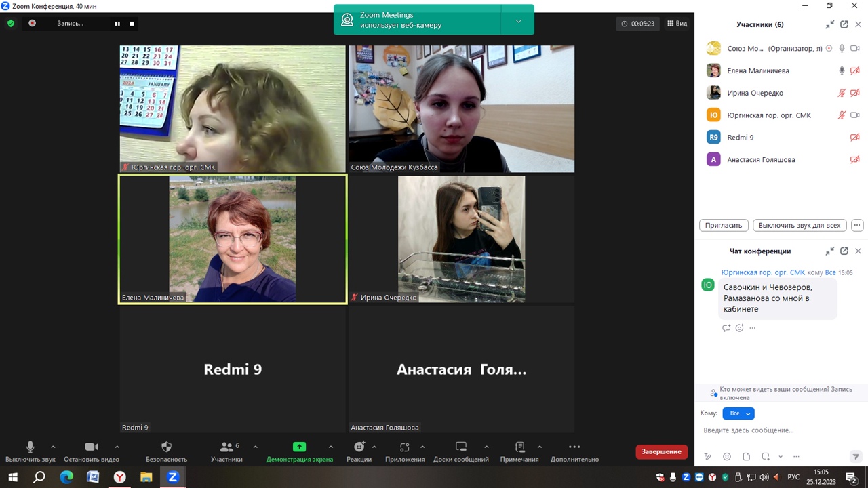Open Windows Start menu

(13, 477)
